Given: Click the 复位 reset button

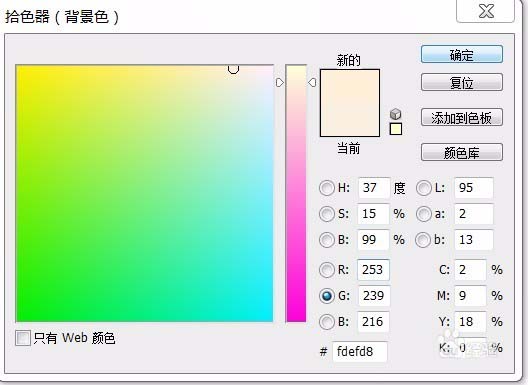Looking at the screenshot, I should [x=462, y=82].
